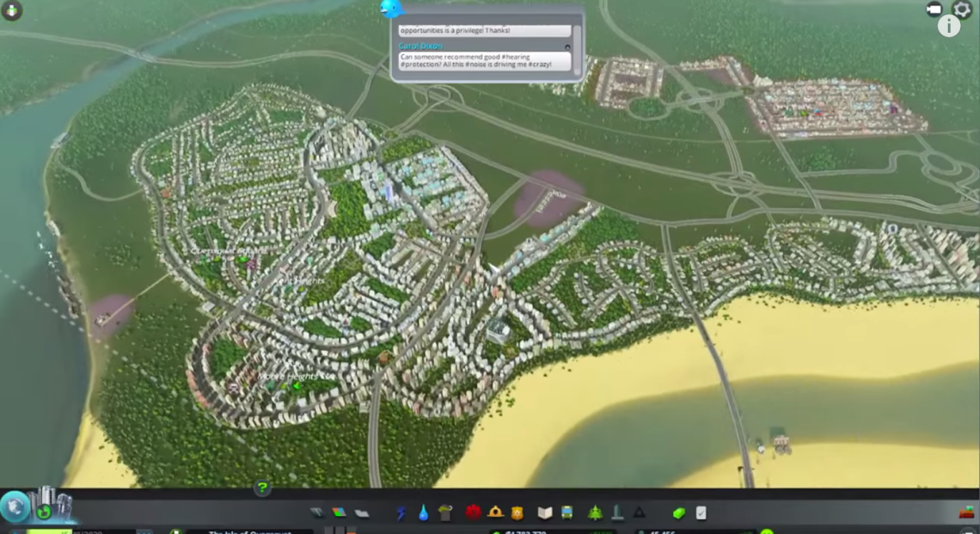Open the Monuments dark triangle menu
The image size is (980, 534).
(x=639, y=513)
